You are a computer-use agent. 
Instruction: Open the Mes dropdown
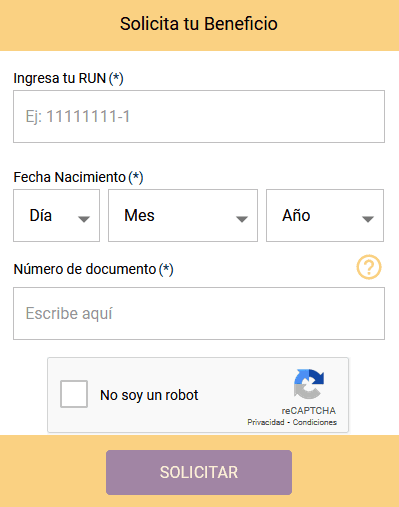tap(183, 215)
